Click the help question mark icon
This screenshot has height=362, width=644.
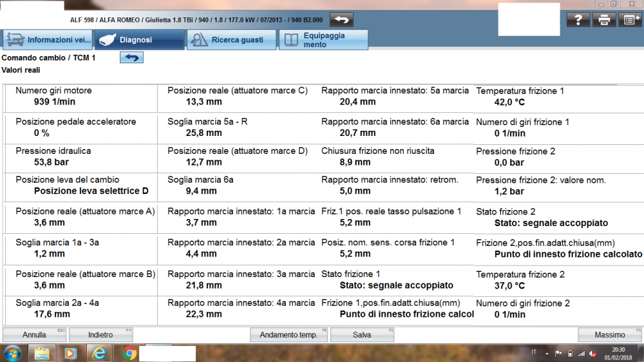pos(578,20)
